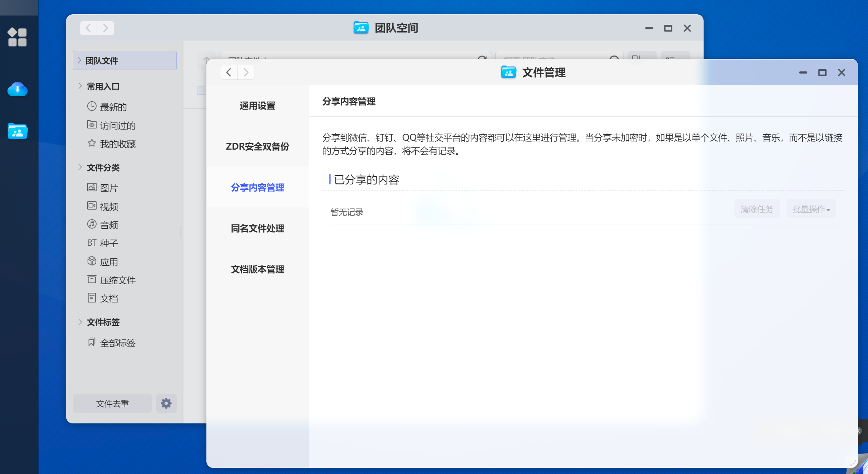This screenshot has width=868, height=474.
Task: Open the 批量操作 dropdown
Action: (811, 209)
